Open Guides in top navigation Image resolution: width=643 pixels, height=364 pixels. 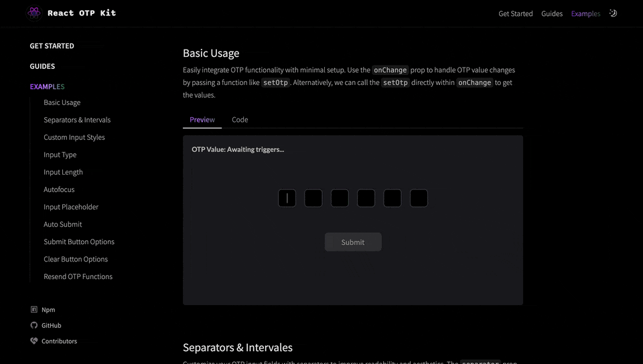551,13
